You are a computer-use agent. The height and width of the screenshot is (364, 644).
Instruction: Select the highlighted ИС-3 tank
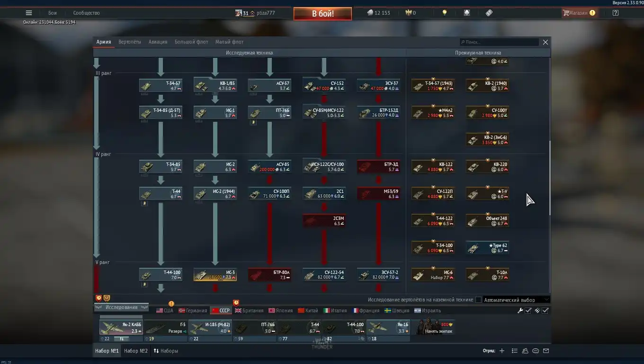tap(215, 275)
